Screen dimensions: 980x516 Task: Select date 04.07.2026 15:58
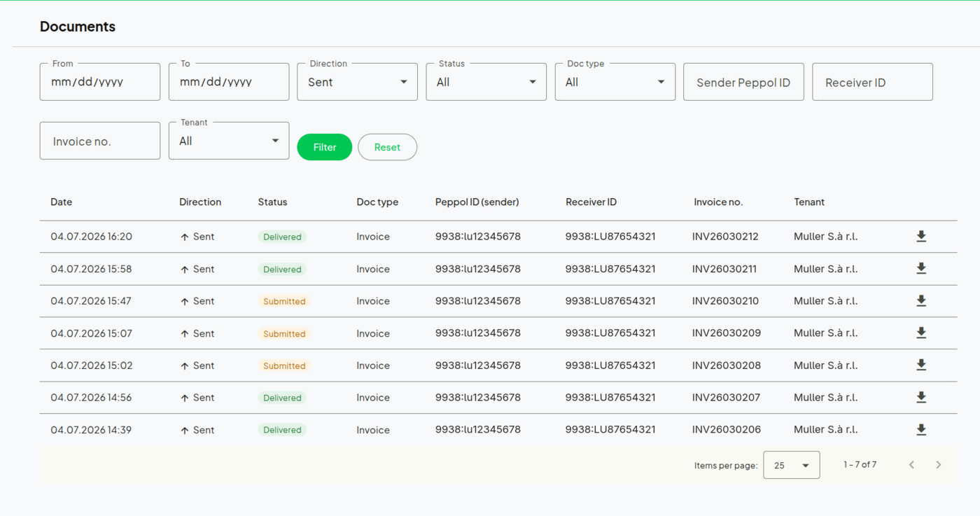pyautogui.click(x=91, y=269)
